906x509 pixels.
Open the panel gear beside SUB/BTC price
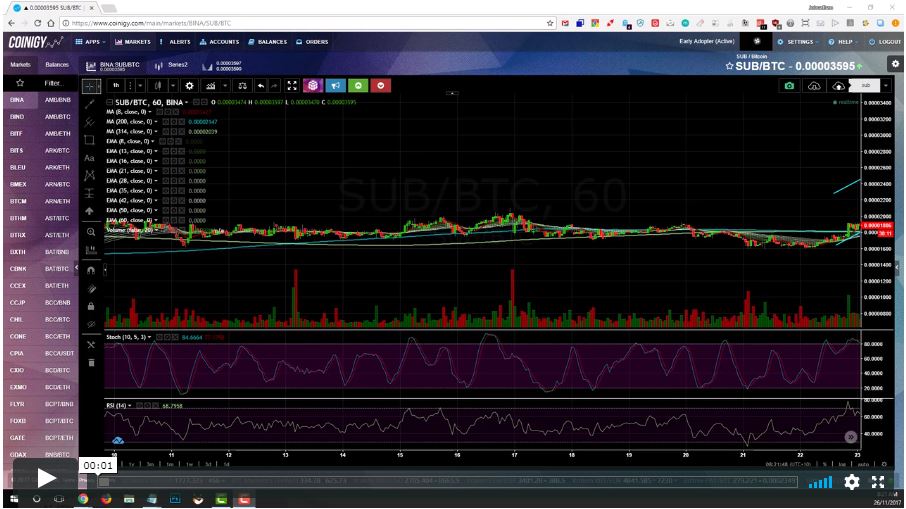coord(895,64)
